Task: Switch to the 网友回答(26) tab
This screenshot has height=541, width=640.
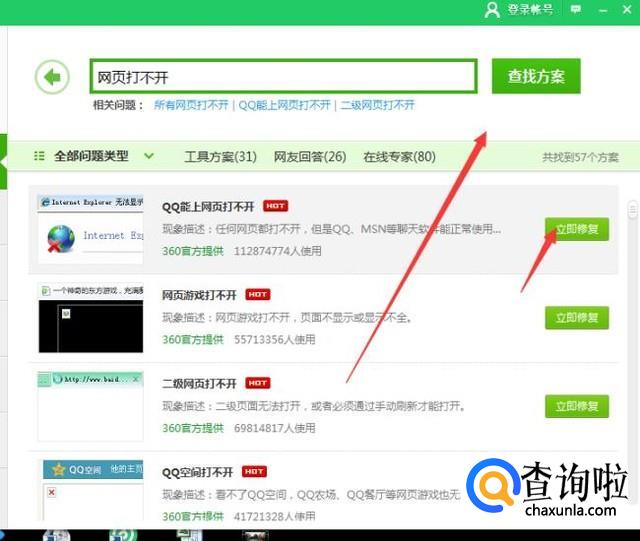Action: point(310,156)
